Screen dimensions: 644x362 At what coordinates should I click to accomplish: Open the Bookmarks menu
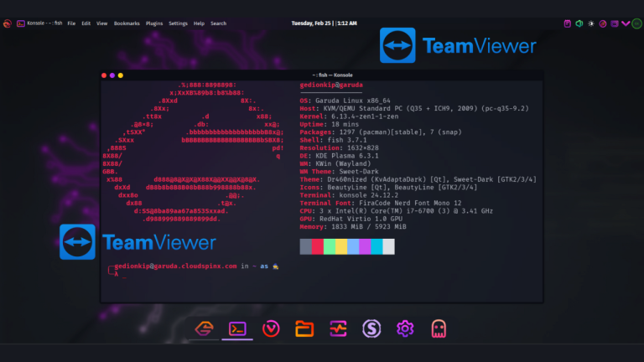click(x=127, y=23)
